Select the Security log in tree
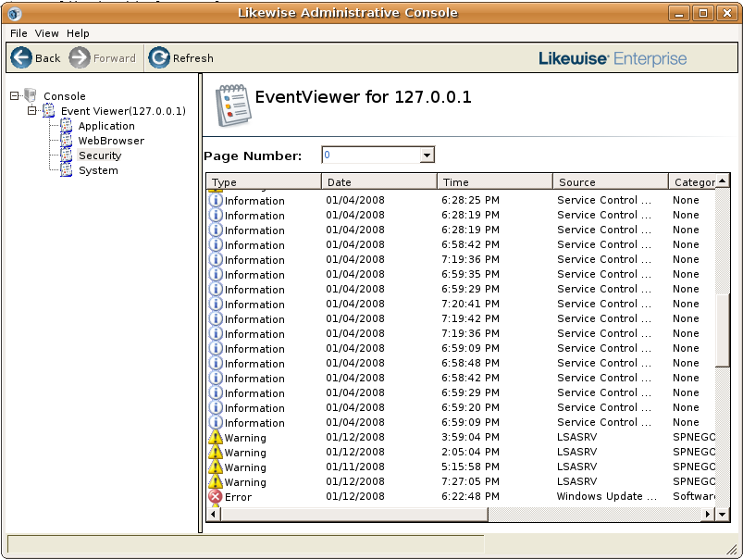The width and height of the screenshot is (743, 560). 100,156
